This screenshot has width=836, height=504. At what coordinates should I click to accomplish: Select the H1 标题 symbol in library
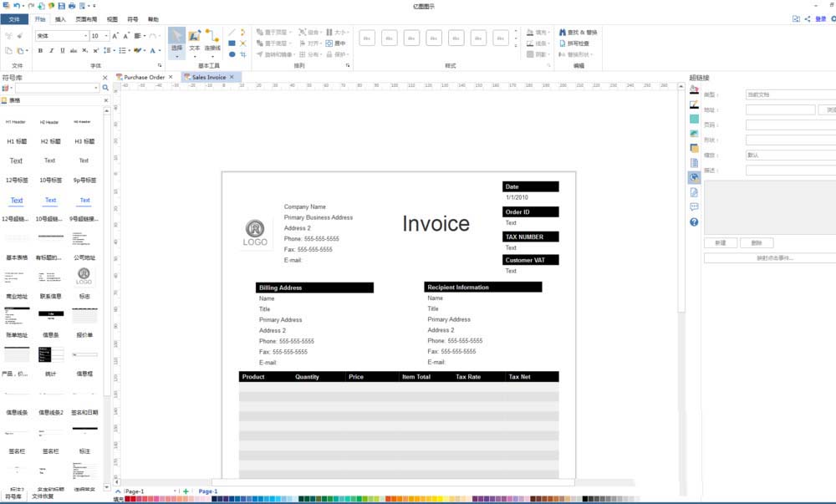click(x=17, y=141)
